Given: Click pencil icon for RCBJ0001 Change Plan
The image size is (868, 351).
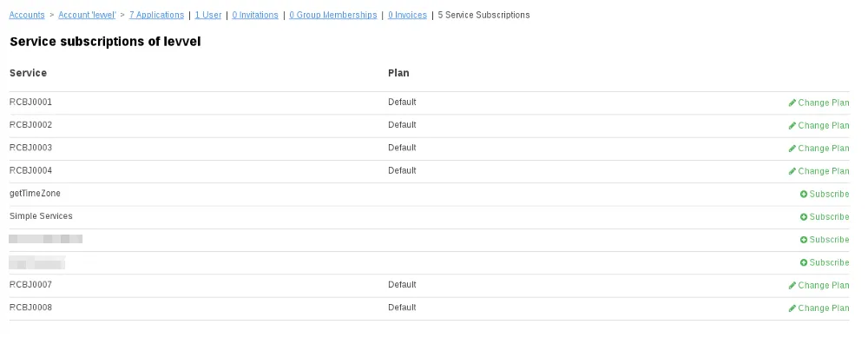Looking at the screenshot, I should (x=792, y=103).
